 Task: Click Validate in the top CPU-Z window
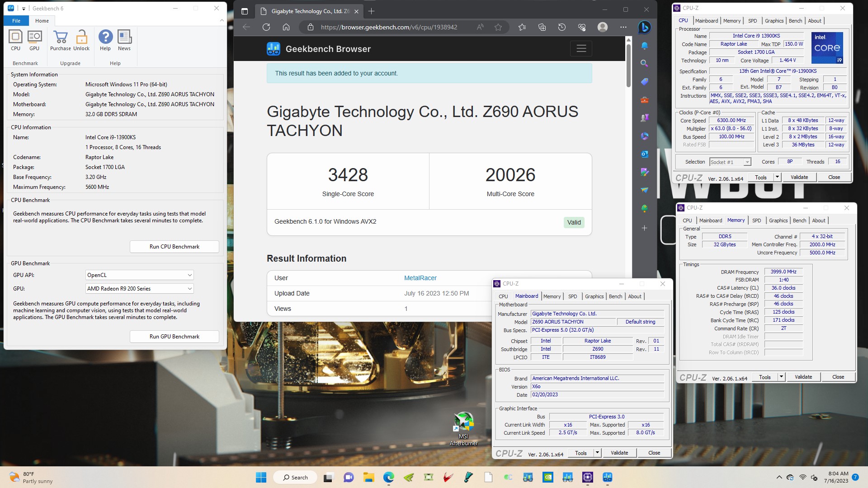coord(799,178)
